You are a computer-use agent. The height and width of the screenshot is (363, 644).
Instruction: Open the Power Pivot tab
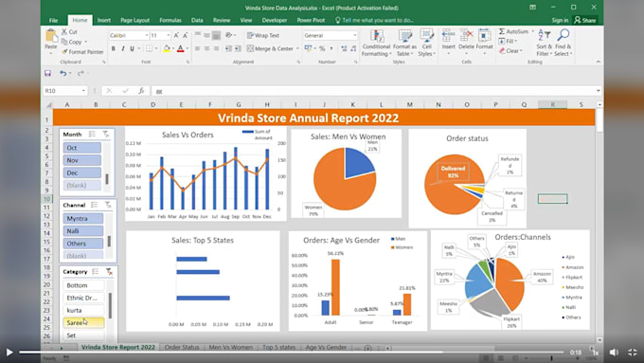point(311,20)
